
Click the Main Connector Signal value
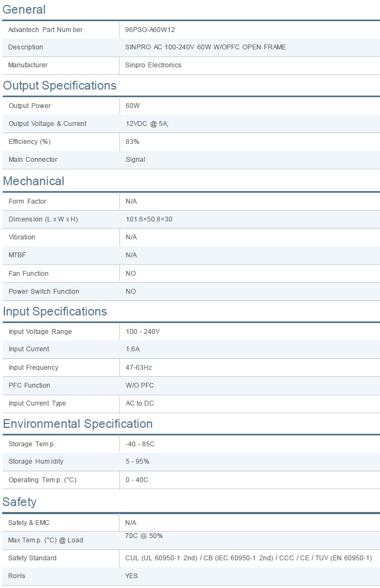135,160
